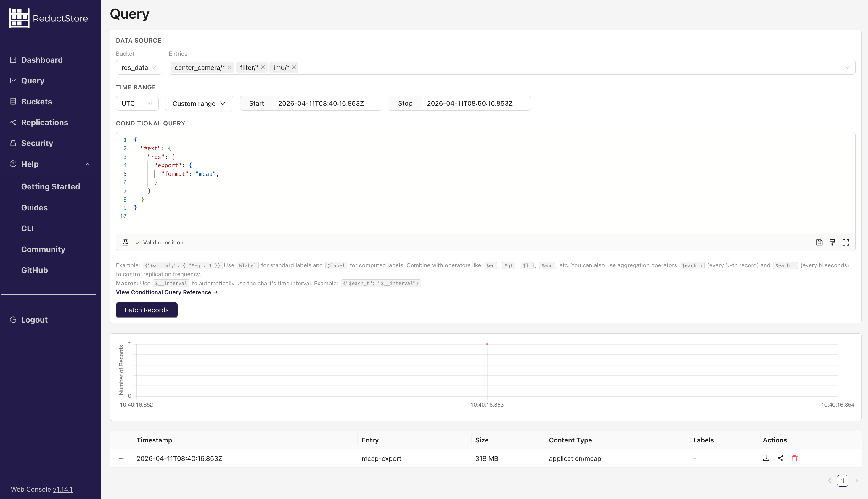Open View Conditional Query Reference link
868x499 pixels.
click(x=167, y=292)
